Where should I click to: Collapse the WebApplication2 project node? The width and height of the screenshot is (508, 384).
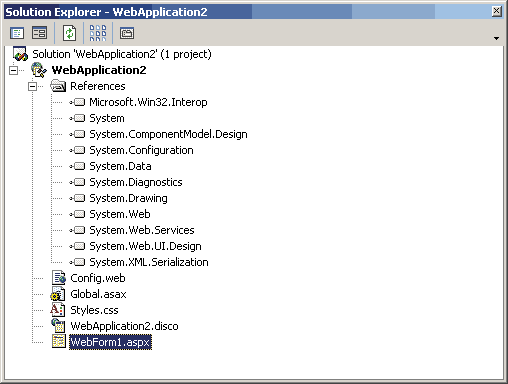pos(13,70)
